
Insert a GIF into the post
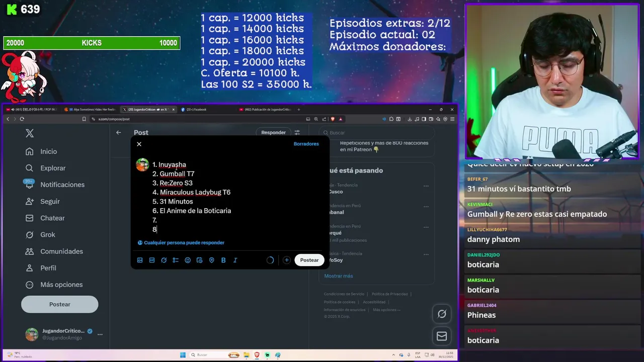tap(152, 260)
